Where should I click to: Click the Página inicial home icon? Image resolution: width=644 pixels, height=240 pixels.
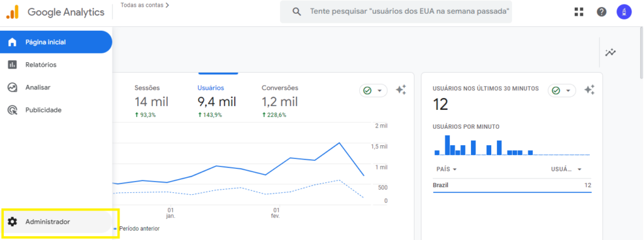tap(13, 42)
